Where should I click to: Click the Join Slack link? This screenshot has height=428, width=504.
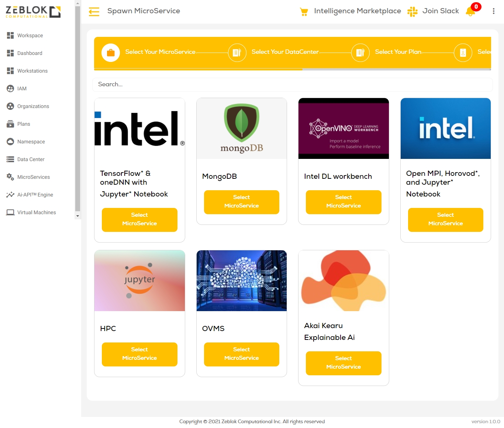click(441, 11)
